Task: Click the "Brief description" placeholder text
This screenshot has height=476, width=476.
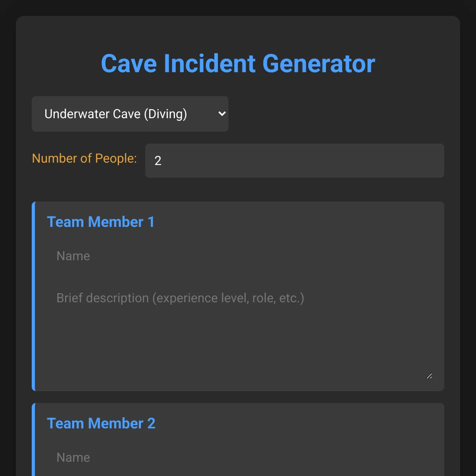Action: pos(180,298)
